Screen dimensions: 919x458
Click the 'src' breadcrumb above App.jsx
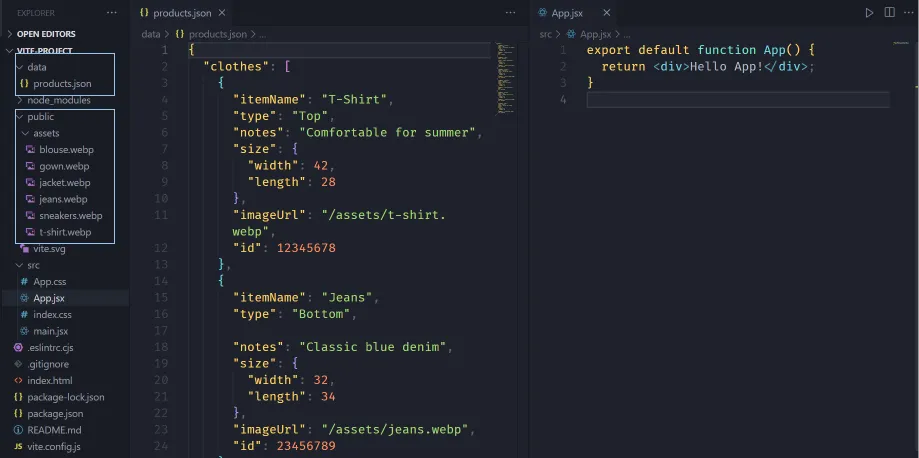[546, 33]
